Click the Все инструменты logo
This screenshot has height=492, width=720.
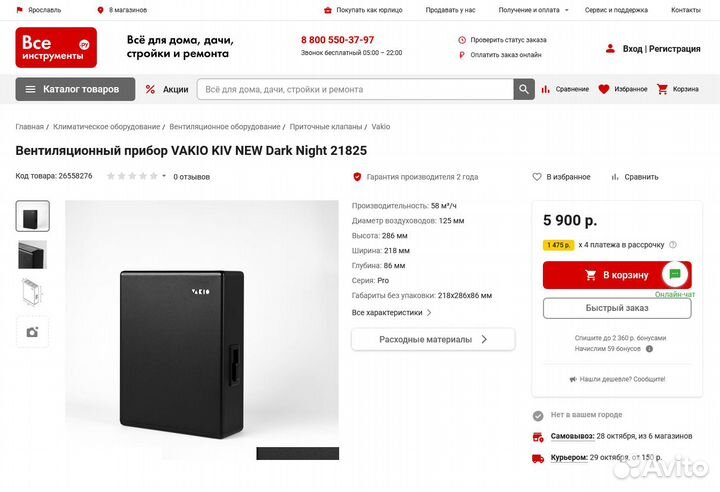(56, 47)
